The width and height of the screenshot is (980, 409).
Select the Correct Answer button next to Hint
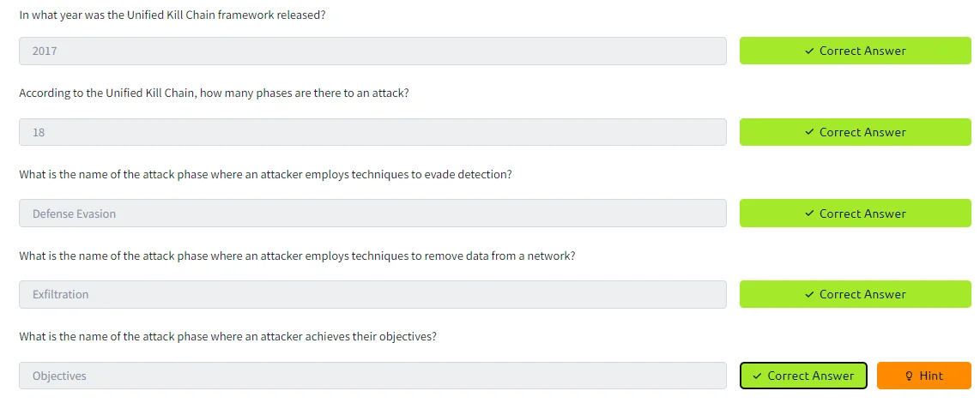pos(803,376)
